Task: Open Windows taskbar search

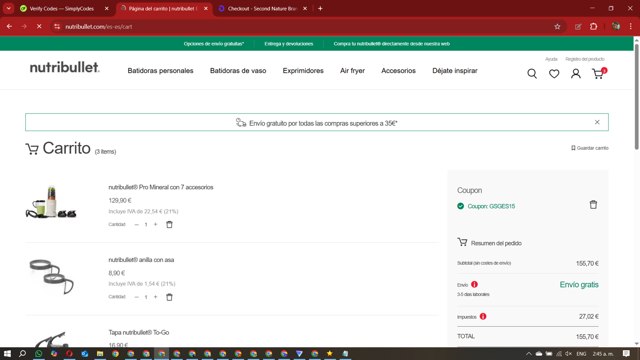Action: coord(22,353)
